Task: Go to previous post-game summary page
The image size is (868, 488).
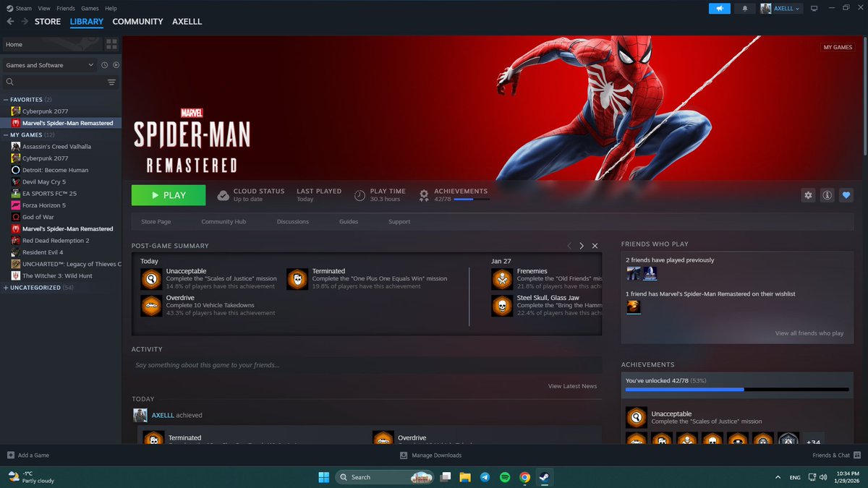Action: (569, 246)
